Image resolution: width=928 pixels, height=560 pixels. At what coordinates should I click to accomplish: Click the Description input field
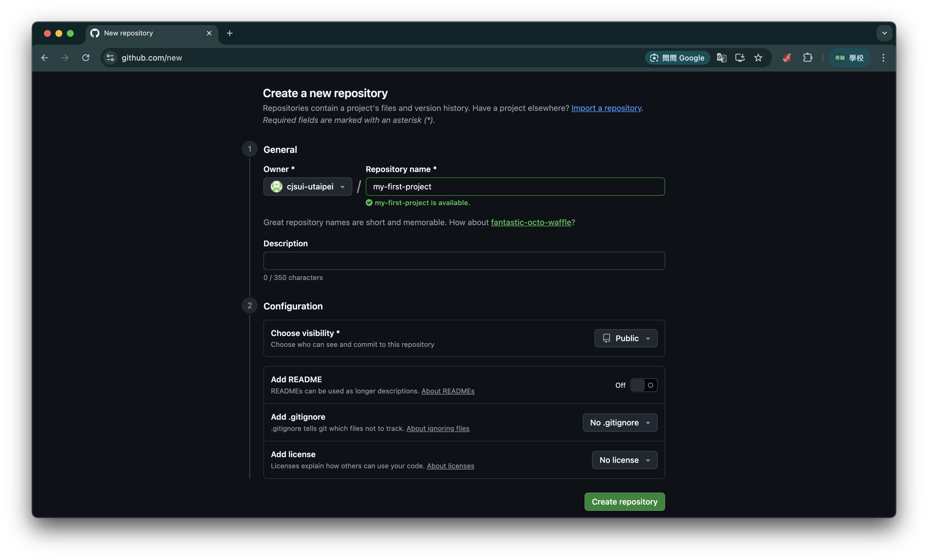click(464, 261)
